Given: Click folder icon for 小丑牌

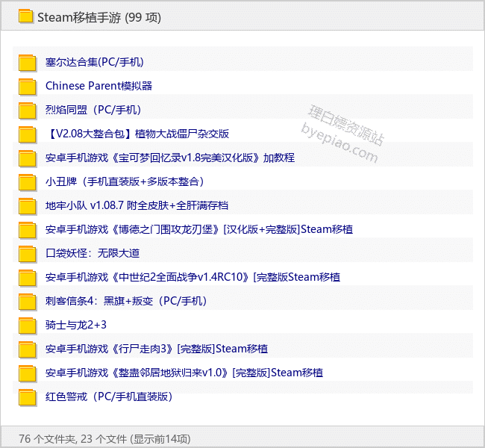Looking at the screenshot, I should coord(28,181).
